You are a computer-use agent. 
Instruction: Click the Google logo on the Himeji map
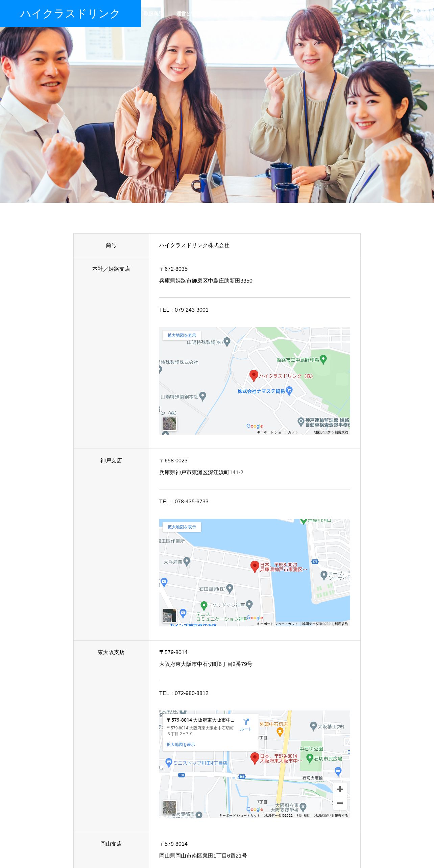[x=255, y=426]
